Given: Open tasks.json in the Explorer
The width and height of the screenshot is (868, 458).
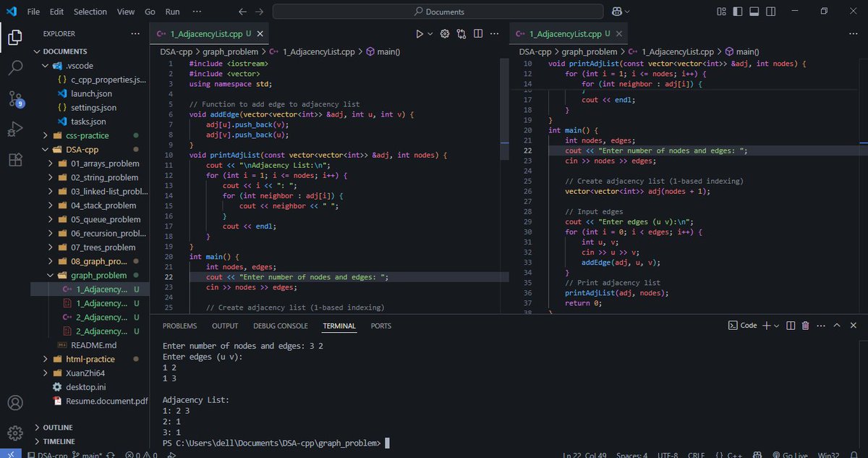Looking at the screenshot, I should point(88,122).
